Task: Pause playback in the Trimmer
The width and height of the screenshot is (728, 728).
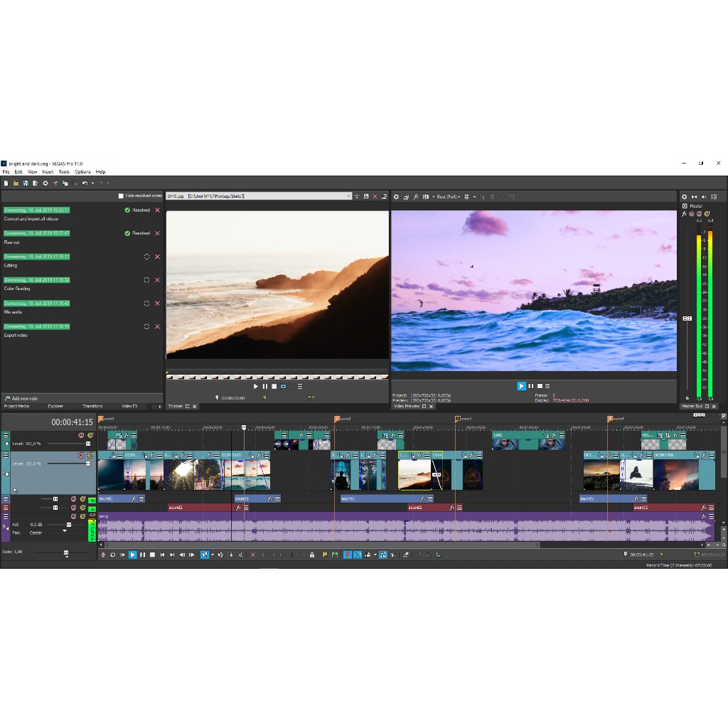Action: tap(265, 386)
